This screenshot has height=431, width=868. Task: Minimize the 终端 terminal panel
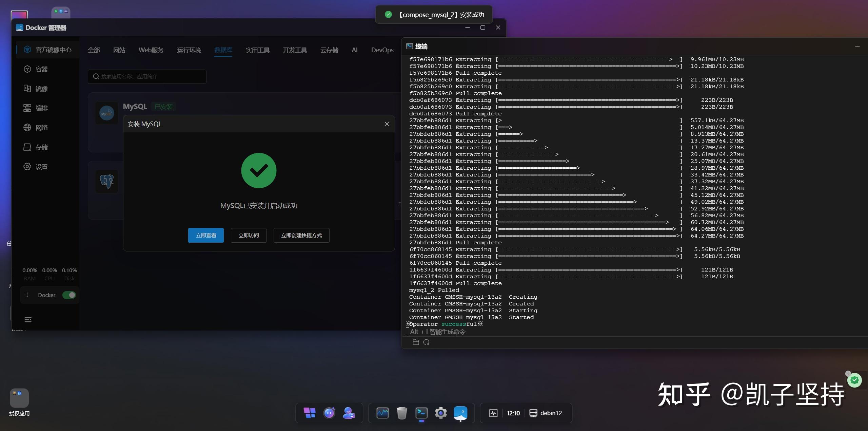pos(857,46)
